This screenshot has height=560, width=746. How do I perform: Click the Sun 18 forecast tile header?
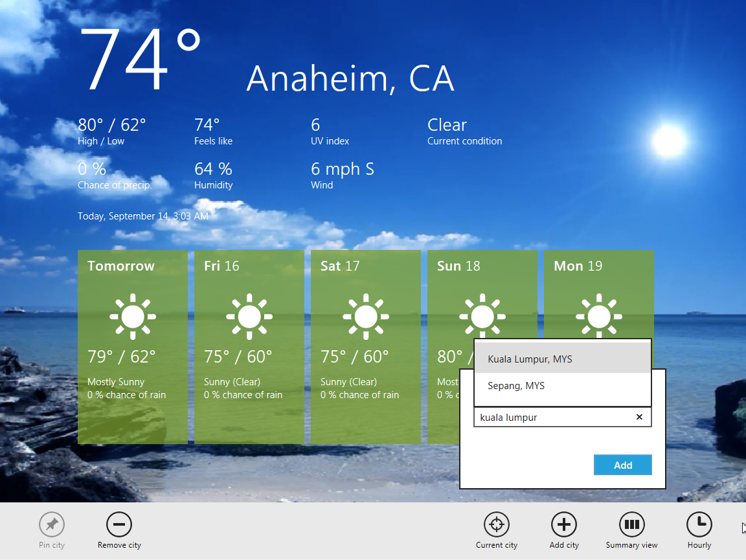coord(458,266)
